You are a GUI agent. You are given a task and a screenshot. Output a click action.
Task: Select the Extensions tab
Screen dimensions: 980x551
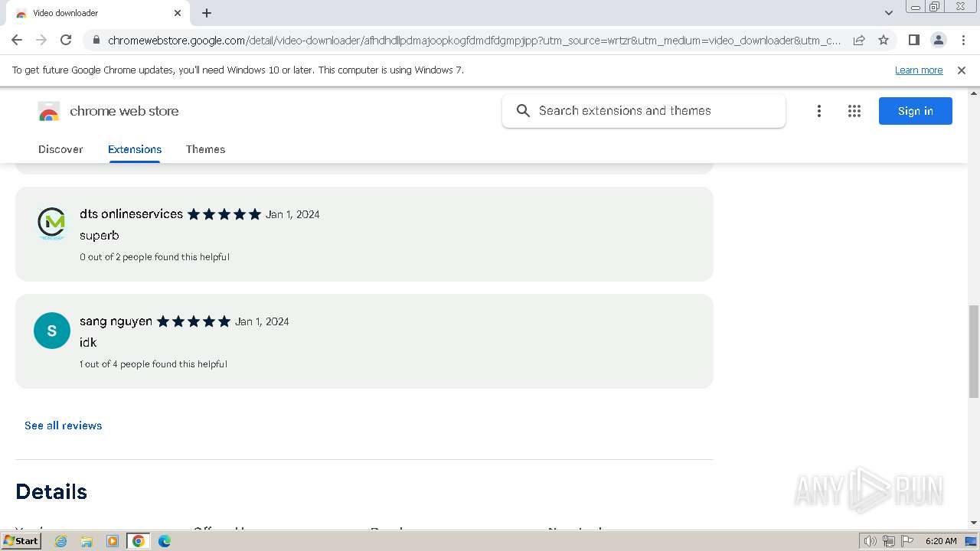tap(135, 149)
